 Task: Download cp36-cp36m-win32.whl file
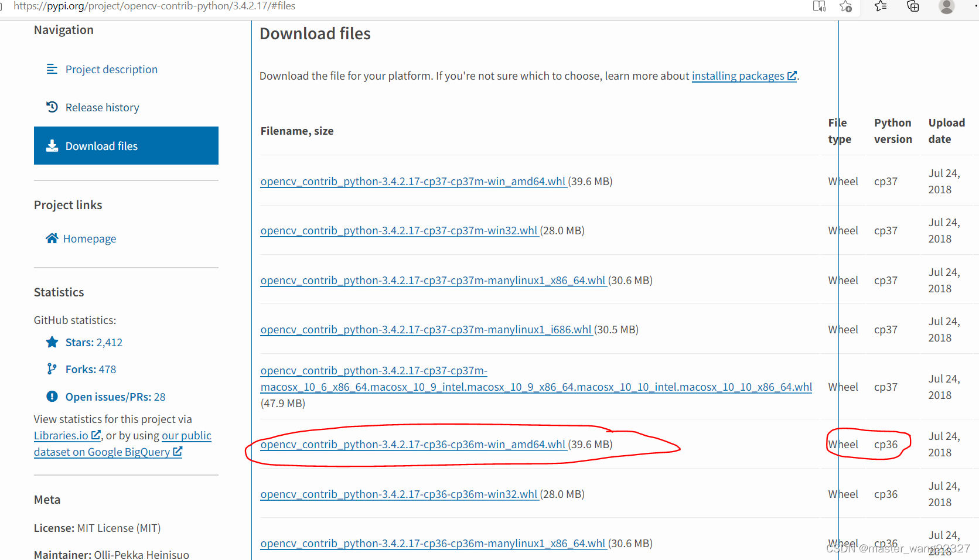[x=399, y=494]
